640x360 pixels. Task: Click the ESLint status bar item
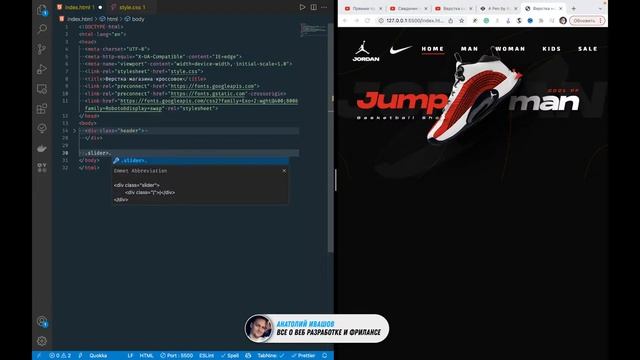(207, 356)
